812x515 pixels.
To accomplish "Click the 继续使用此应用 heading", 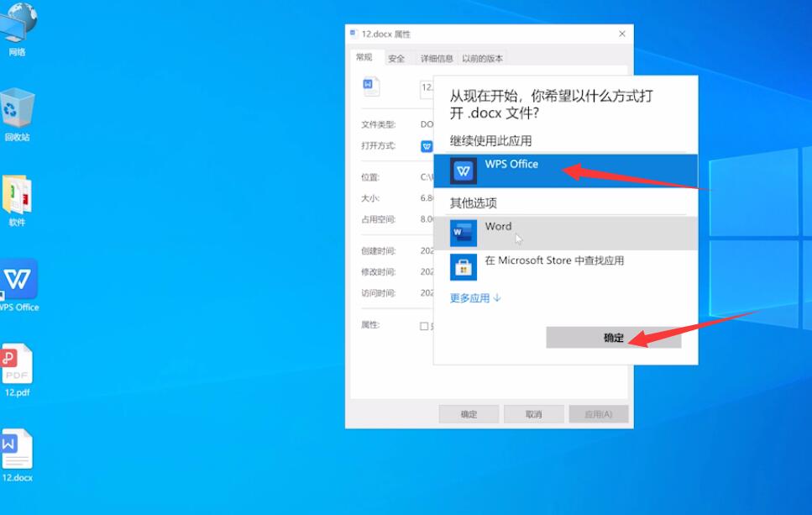I will click(490, 140).
